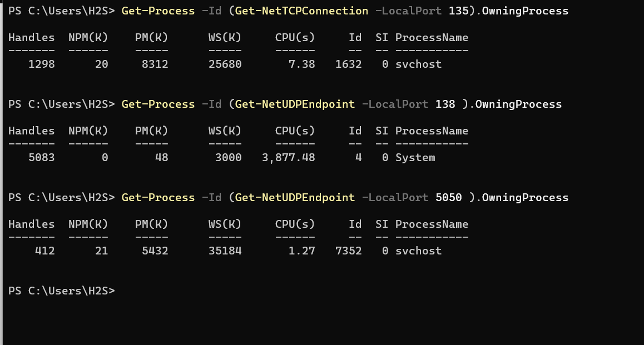Click the working set value 3000

coord(228,158)
